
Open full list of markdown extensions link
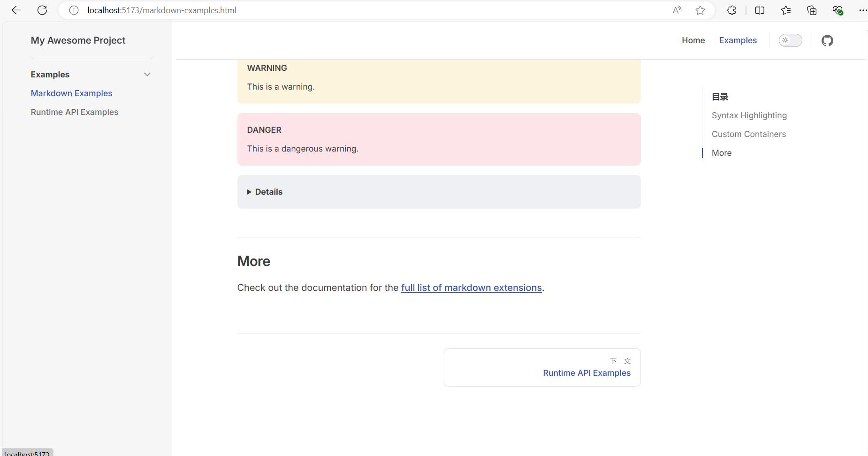coord(471,288)
